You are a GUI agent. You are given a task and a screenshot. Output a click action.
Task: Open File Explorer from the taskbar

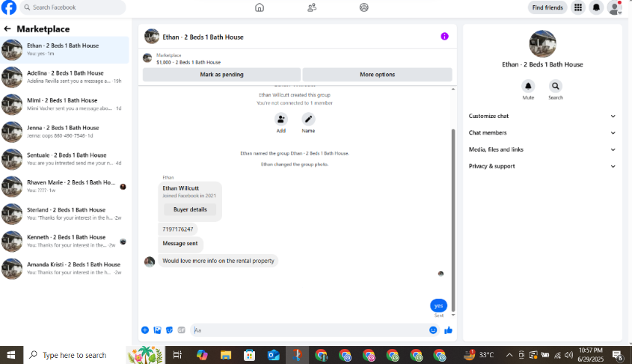tap(226, 355)
